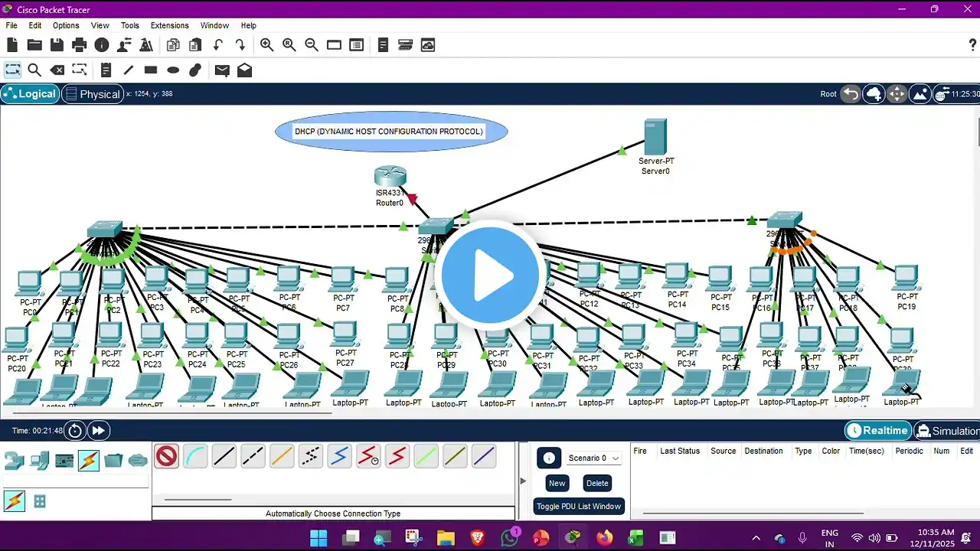
Task: Choose the End Devices category icon
Action: 39,461
